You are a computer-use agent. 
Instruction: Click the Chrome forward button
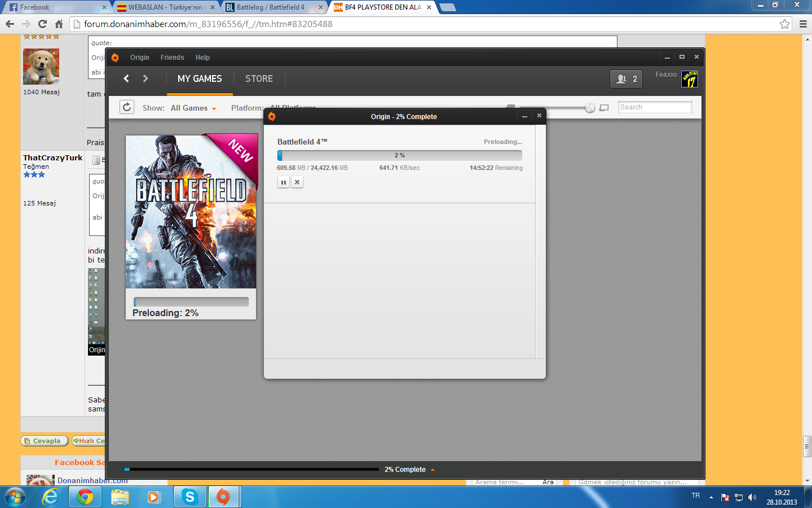click(x=26, y=24)
